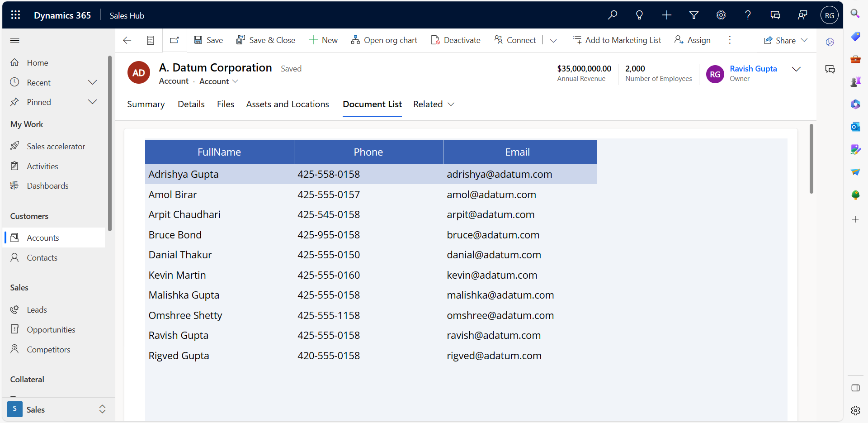The image size is (868, 423).
Task: Click the Save button
Action: coord(208,40)
